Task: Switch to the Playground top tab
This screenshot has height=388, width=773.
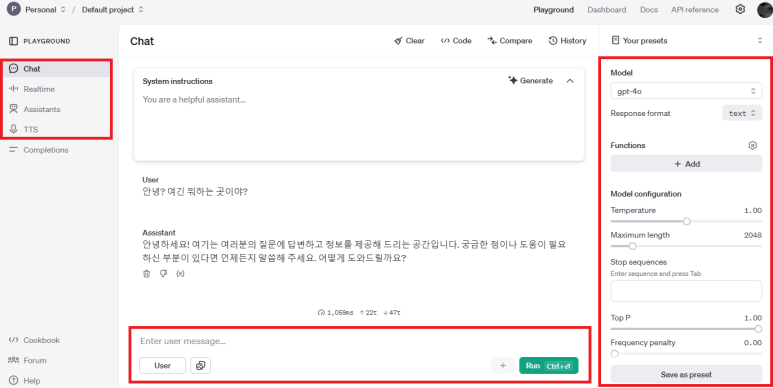Action: [x=554, y=9]
